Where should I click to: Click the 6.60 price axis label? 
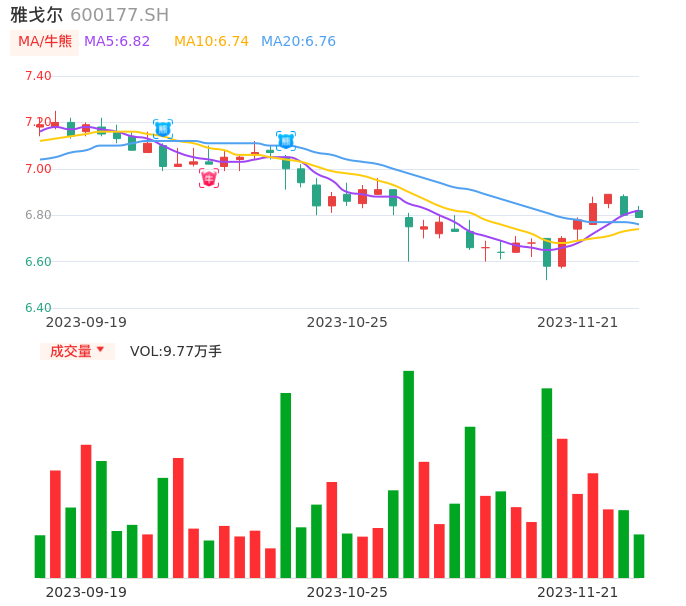pos(38,262)
